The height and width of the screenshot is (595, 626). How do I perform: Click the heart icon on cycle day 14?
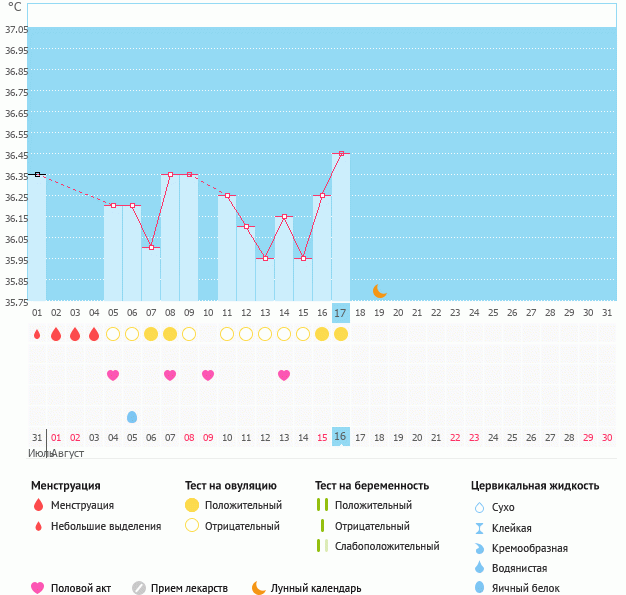tap(284, 375)
